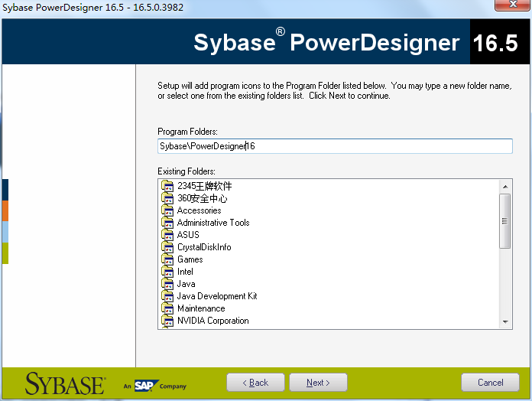
Task: Click the folder icon beside Accessories
Action: pos(167,210)
